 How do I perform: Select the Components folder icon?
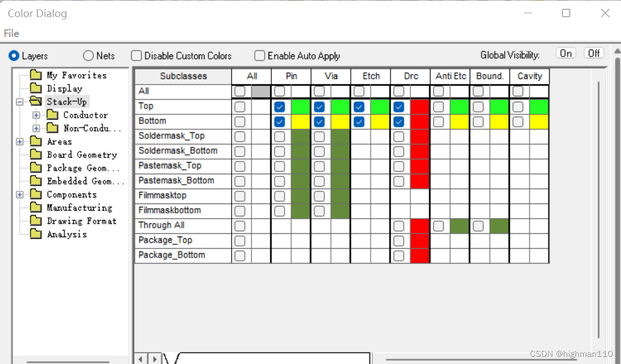click(36, 195)
